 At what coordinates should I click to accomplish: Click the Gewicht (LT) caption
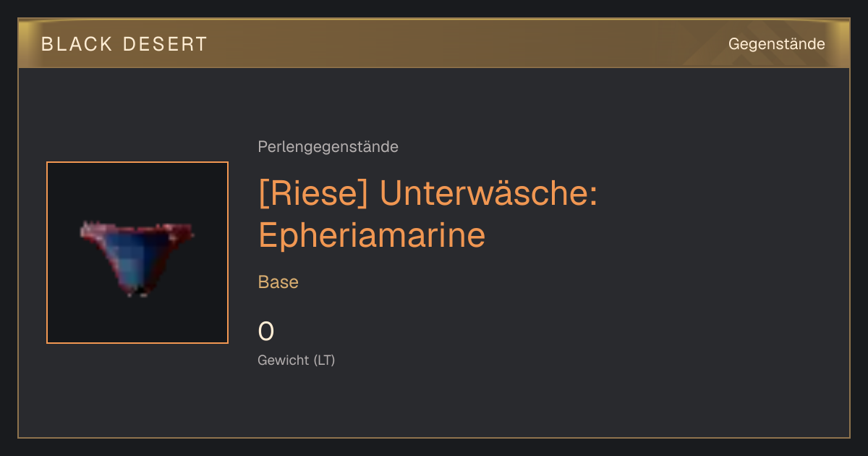coord(297,360)
